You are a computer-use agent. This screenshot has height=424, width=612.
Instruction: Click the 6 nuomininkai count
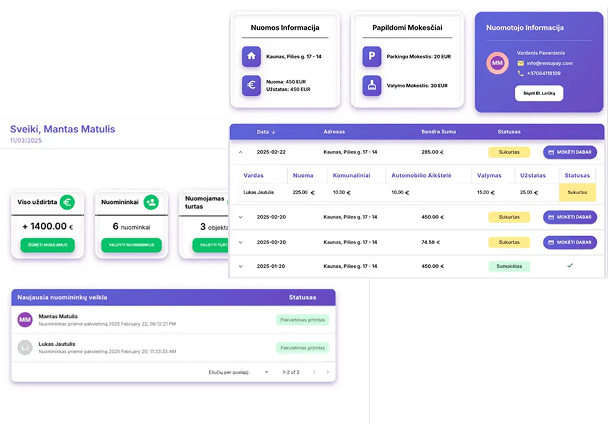click(132, 226)
